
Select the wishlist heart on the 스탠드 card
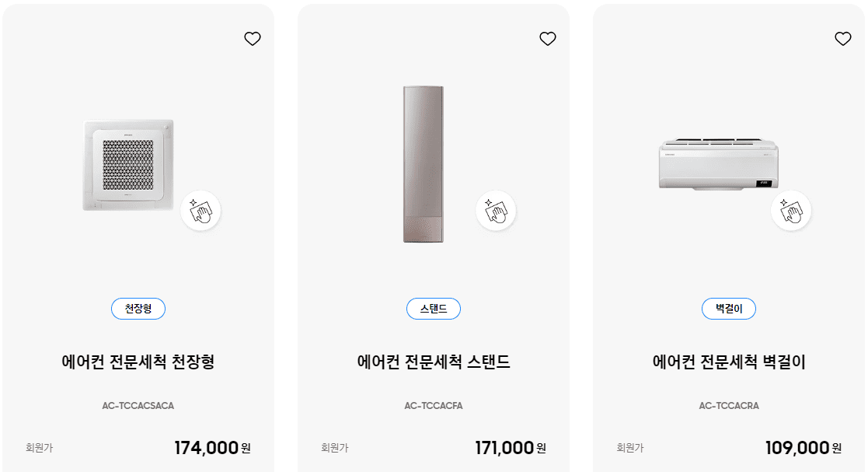click(548, 37)
